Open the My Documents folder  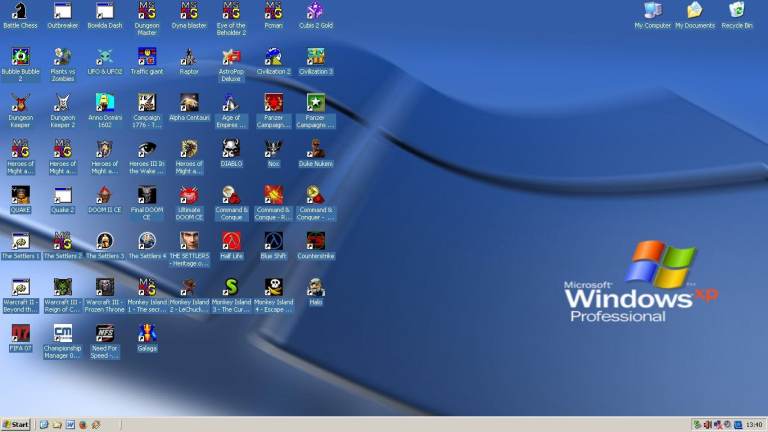pyautogui.click(x=695, y=12)
